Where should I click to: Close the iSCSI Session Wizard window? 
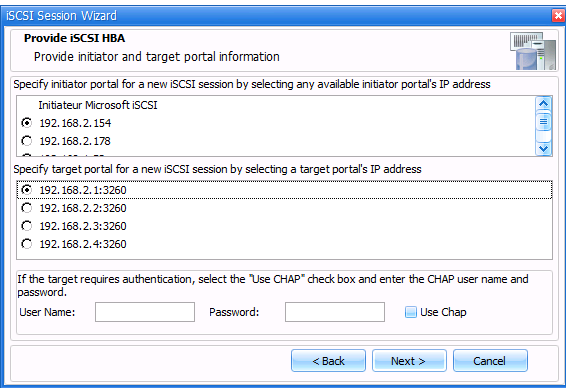[558, 16]
